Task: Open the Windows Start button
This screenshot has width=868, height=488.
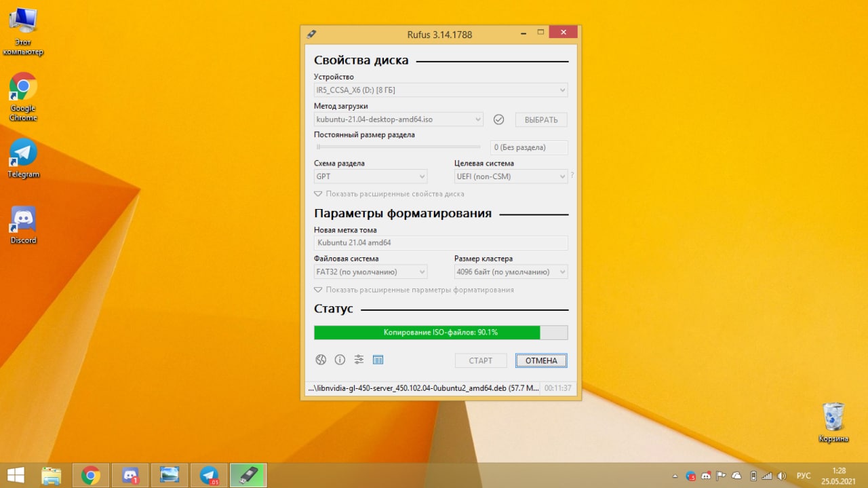Action: pos(16,475)
